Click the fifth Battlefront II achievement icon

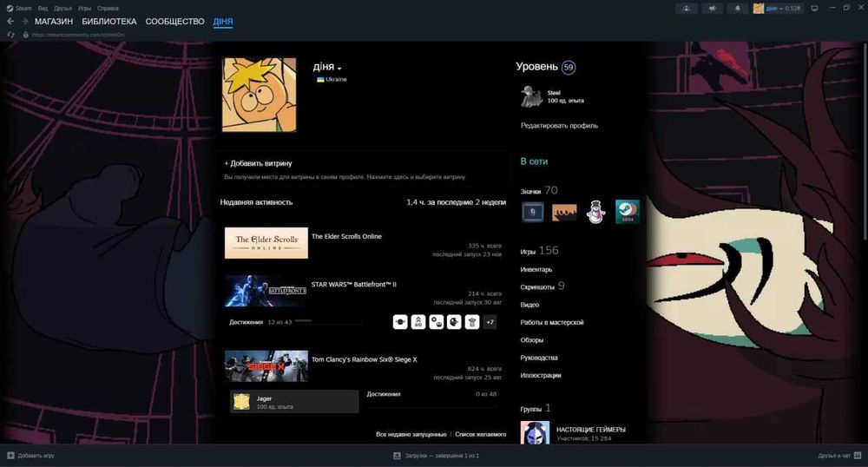471,322
